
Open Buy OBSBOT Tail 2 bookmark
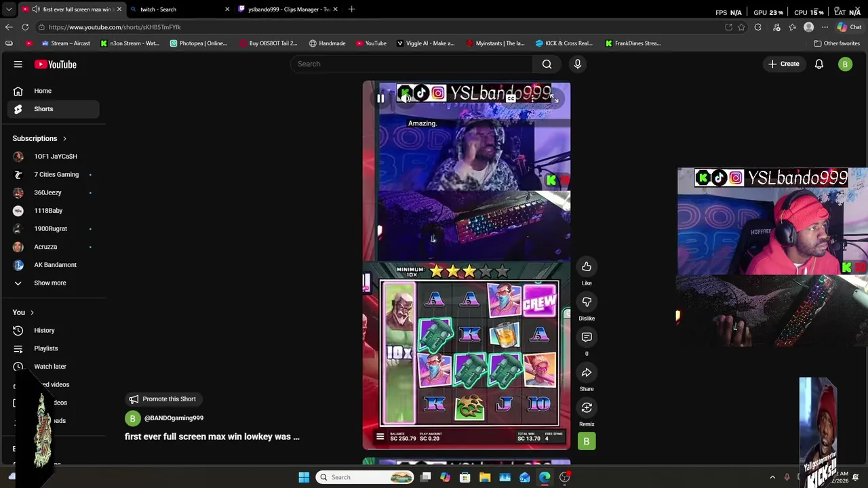pos(269,43)
